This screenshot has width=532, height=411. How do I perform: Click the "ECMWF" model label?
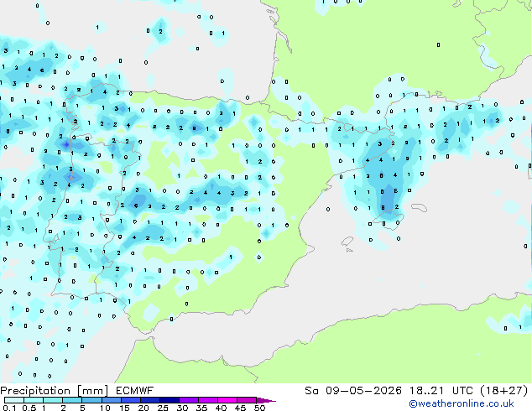(134, 391)
